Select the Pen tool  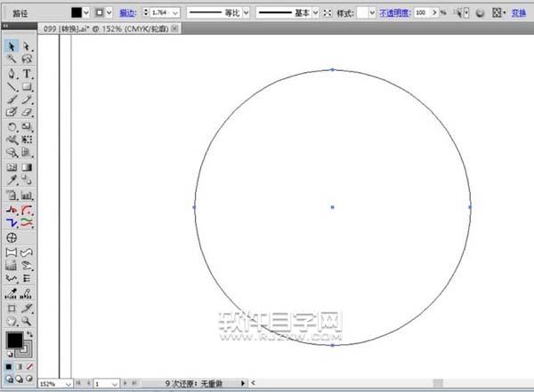click(12, 73)
